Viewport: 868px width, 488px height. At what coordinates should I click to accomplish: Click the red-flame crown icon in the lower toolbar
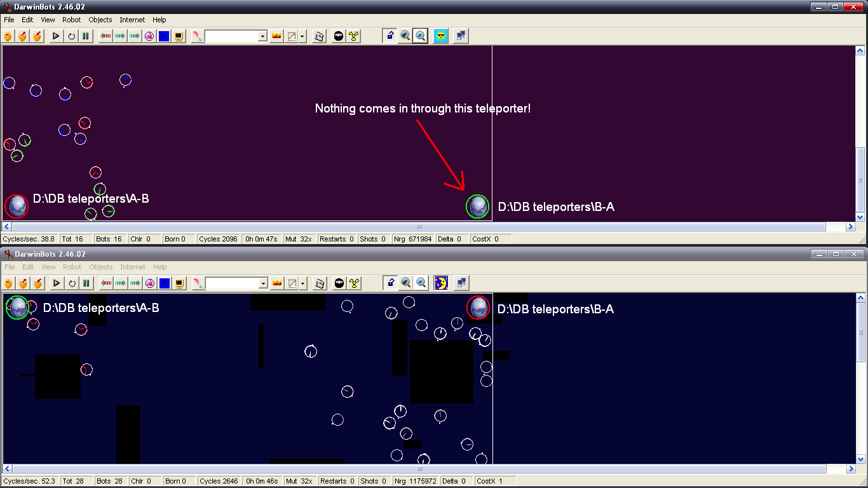coord(276,283)
